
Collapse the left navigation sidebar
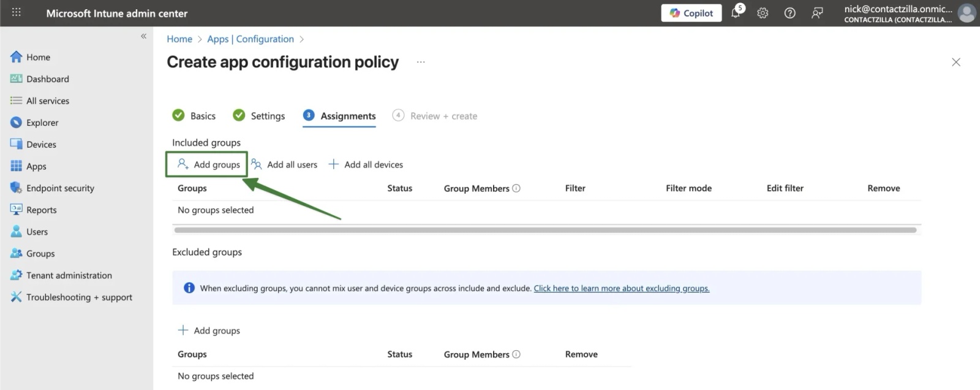[x=143, y=36]
